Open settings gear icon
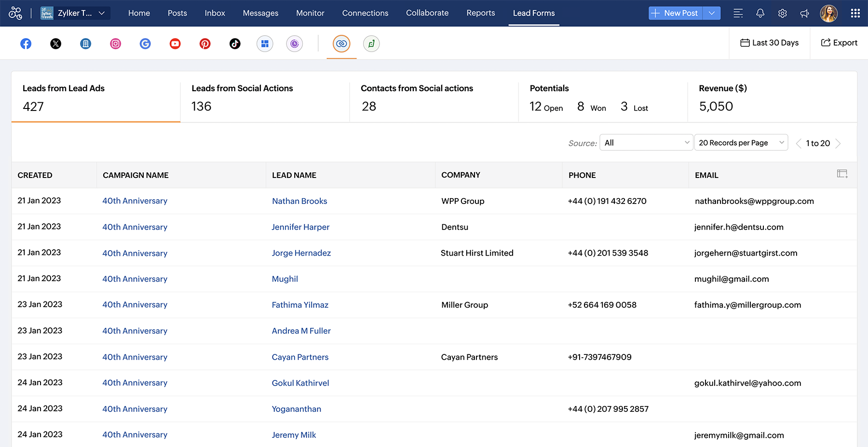868x447 pixels. [783, 14]
